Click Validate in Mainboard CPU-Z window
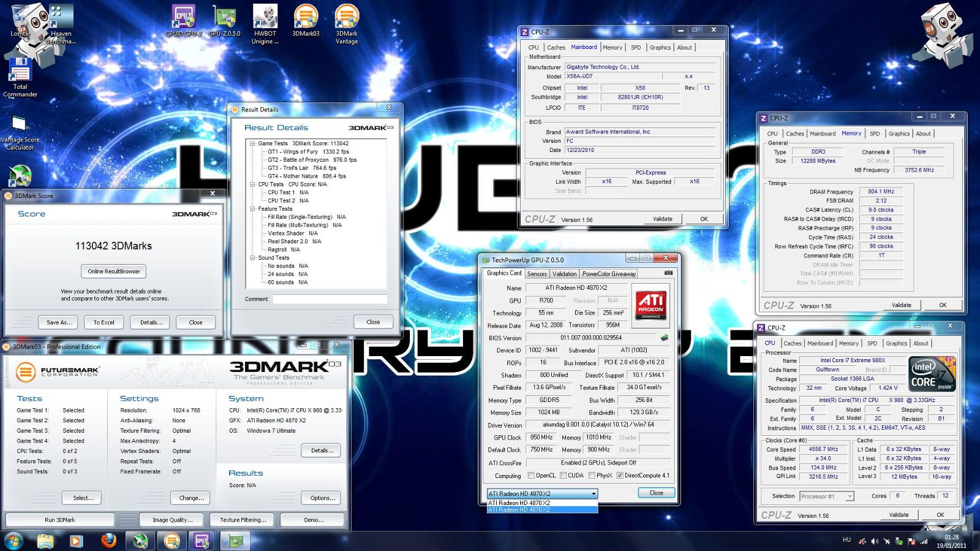This screenshot has width=980, height=551. point(663,219)
